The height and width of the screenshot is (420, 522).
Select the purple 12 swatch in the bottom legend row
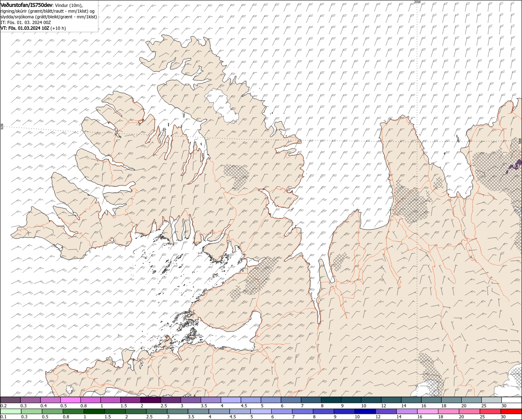386,411
